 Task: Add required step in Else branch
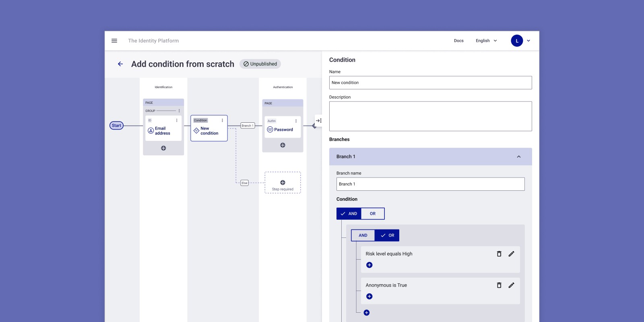(283, 183)
